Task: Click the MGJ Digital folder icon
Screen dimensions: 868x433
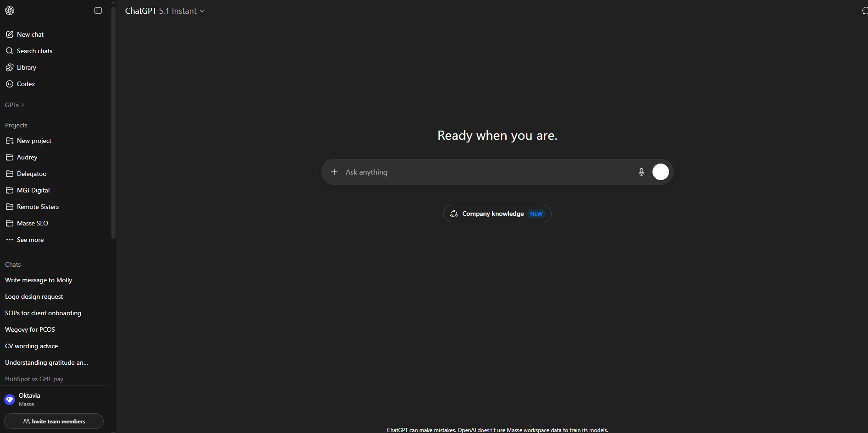Action: [x=10, y=190]
